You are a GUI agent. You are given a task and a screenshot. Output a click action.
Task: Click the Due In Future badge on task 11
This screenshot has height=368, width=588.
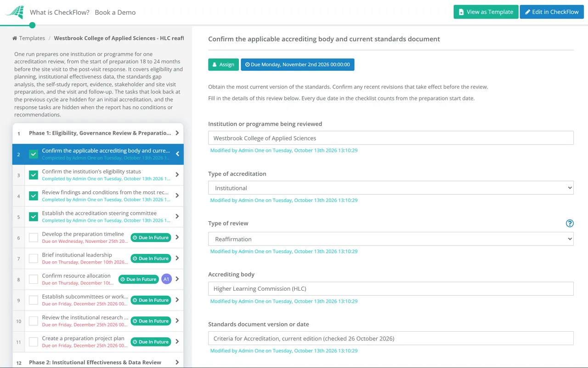[151, 342]
